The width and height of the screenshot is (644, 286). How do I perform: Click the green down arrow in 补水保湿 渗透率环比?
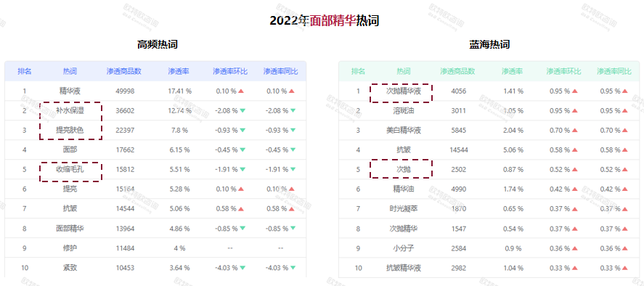pos(242,110)
